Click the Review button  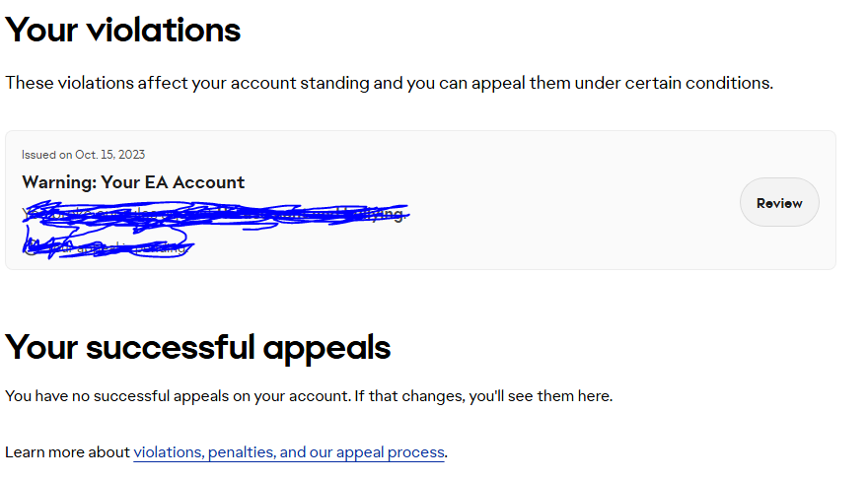[779, 203]
